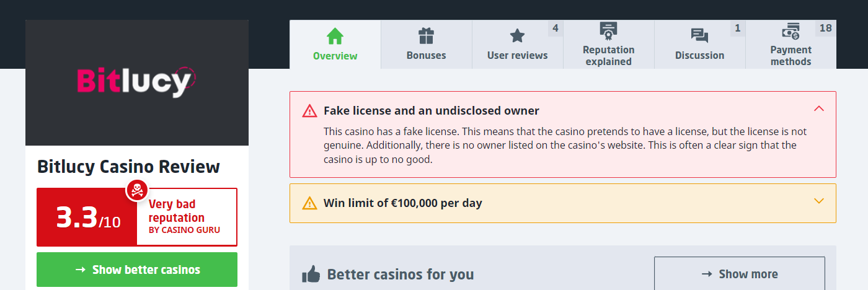Click the Bitlucy casino logo
The image size is (868, 290).
(136, 82)
